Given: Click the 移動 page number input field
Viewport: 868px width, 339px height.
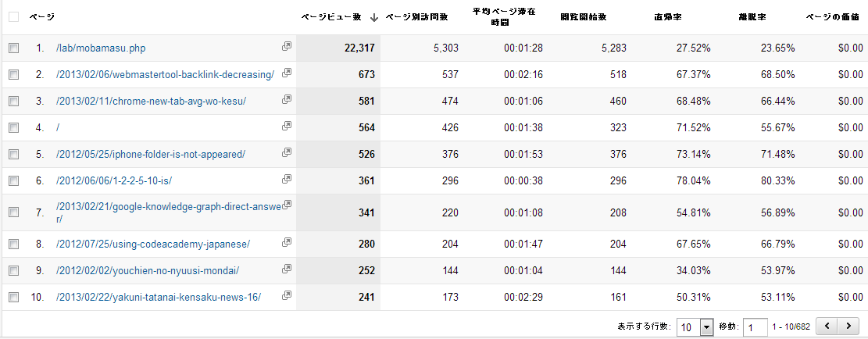Looking at the screenshot, I should coord(755,327).
